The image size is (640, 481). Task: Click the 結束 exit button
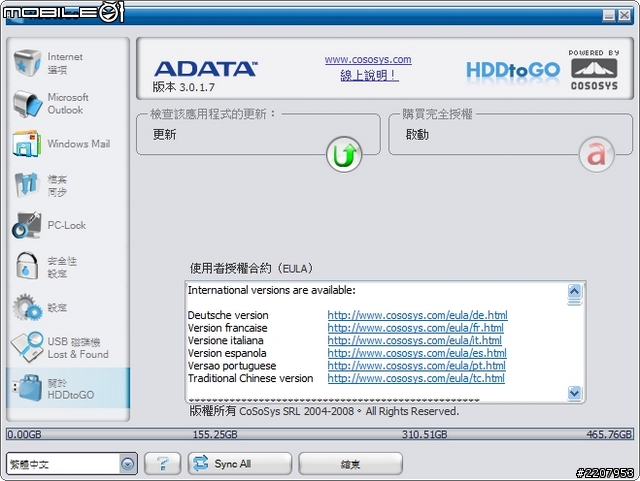[x=350, y=463]
